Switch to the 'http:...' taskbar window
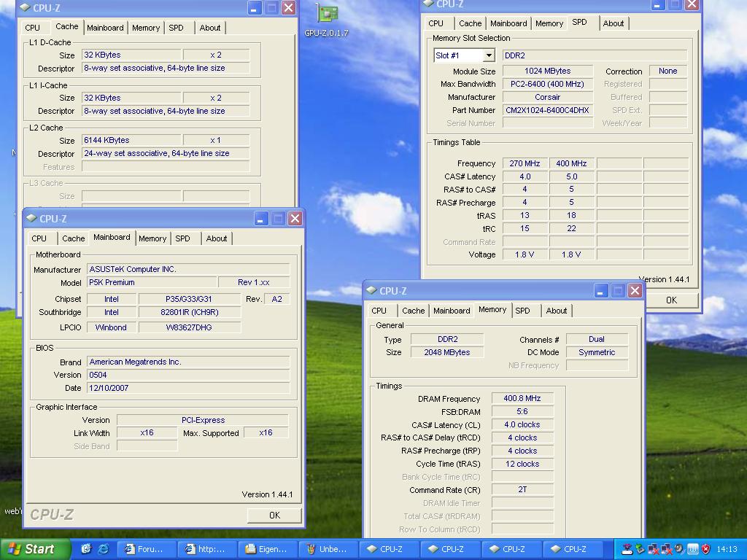This screenshot has width=747, height=560. point(206,549)
